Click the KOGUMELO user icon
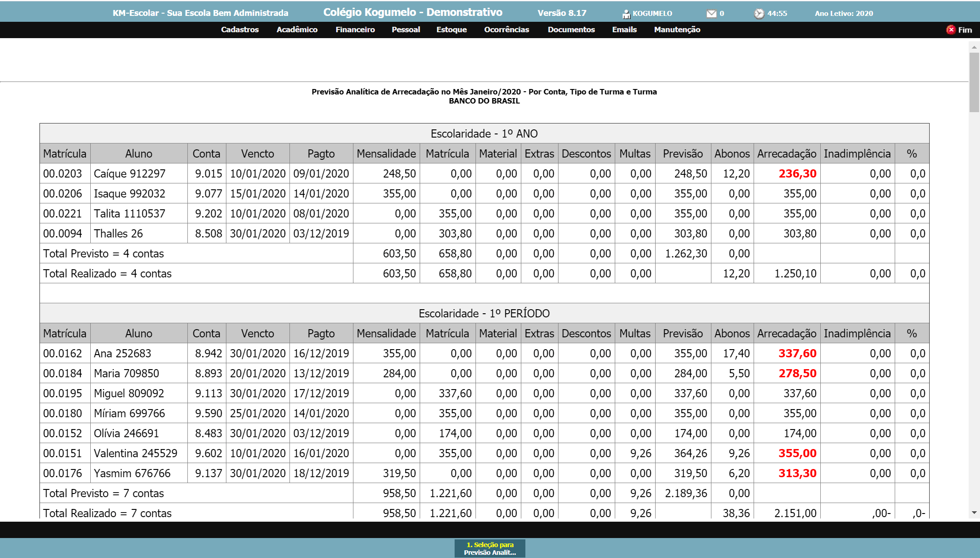980x558 pixels. coord(626,14)
